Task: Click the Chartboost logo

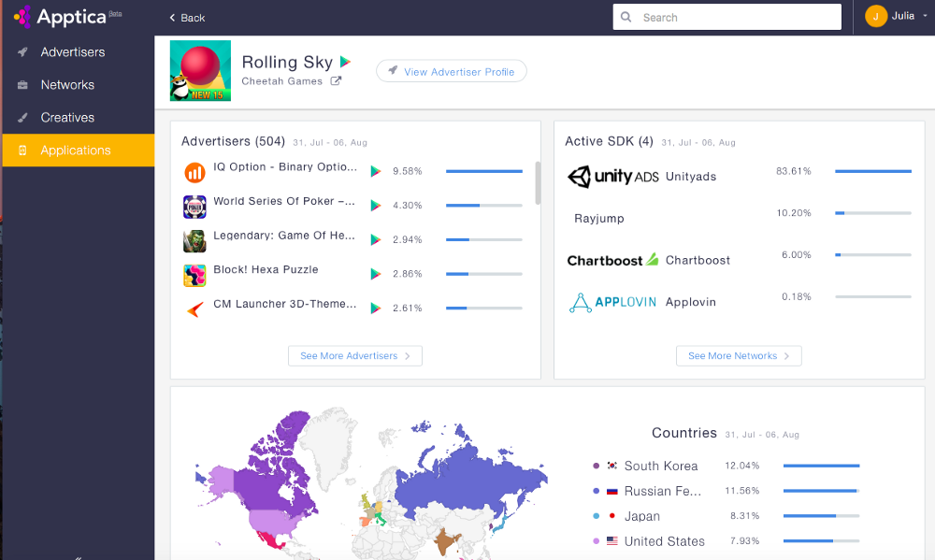Action: point(612,260)
